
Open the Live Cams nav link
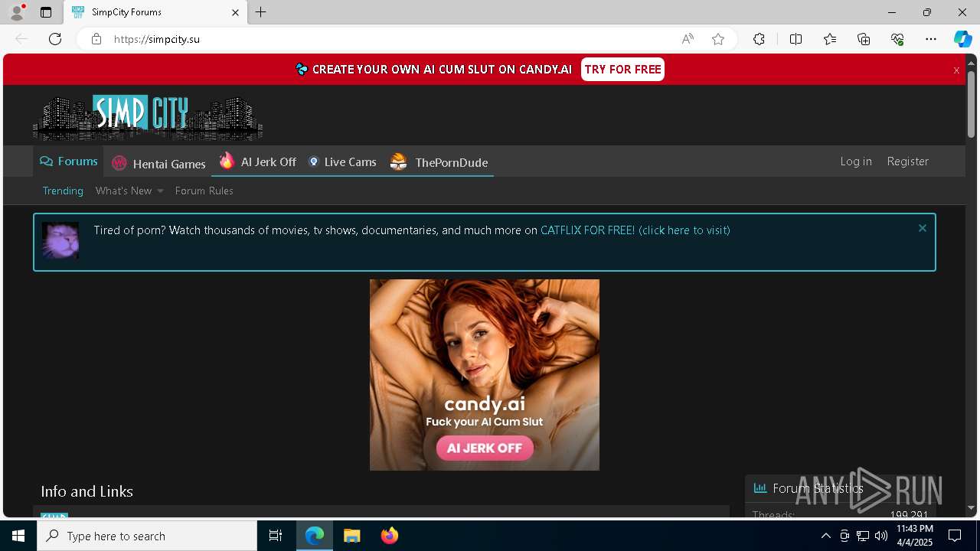342,161
